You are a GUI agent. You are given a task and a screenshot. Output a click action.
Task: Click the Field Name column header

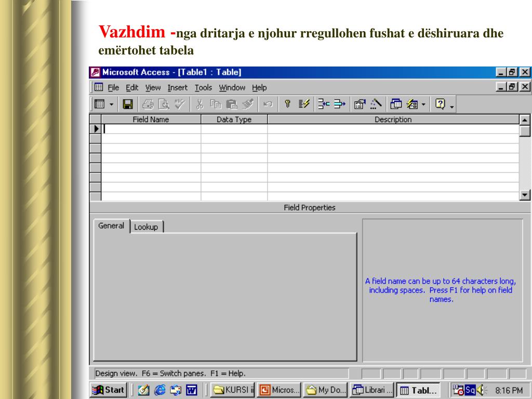pos(151,119)
